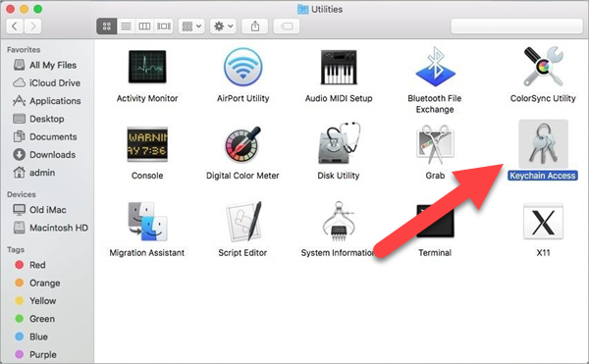Image resolution: width=589 pixels, height=364 pixels.
Task: Click the 'Disk Utility' label text
Action: (x=339, y=176)
